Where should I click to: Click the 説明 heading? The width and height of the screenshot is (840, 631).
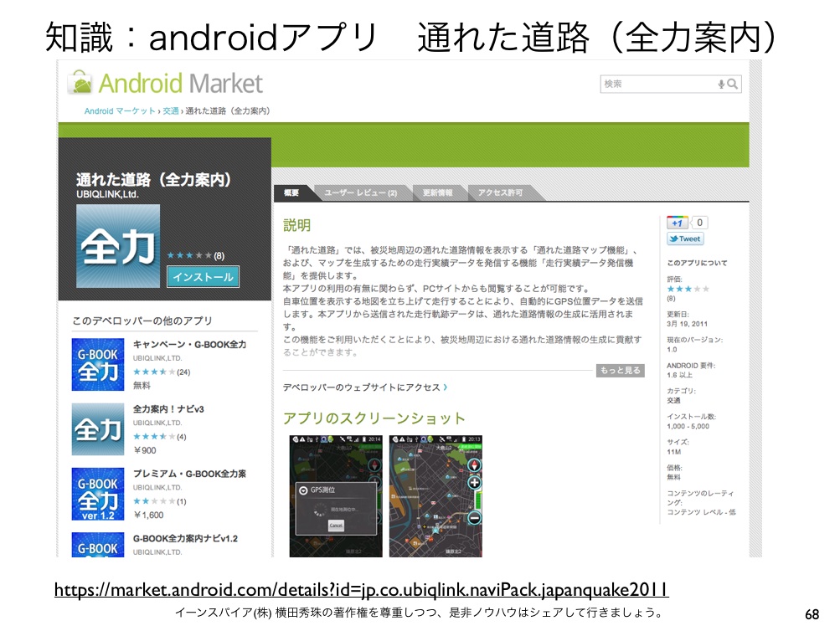pos(296,225)
